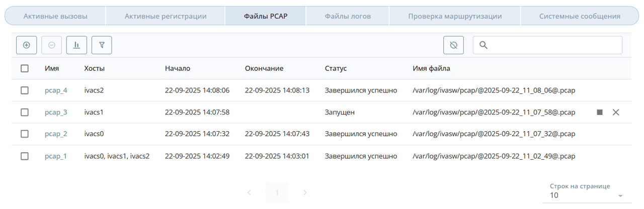Screen dimensions: 644x209
Task: Stop the running pcap_3 capture
Action: (x=600, y=113)
